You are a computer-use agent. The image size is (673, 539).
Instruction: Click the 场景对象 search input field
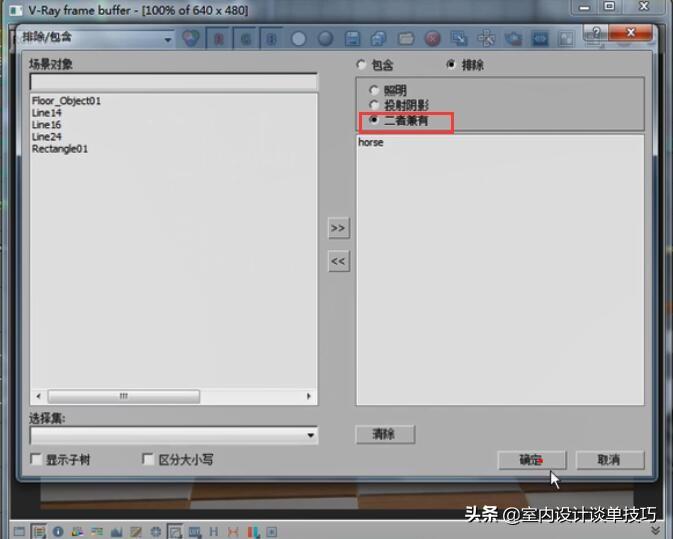(174, 82)
